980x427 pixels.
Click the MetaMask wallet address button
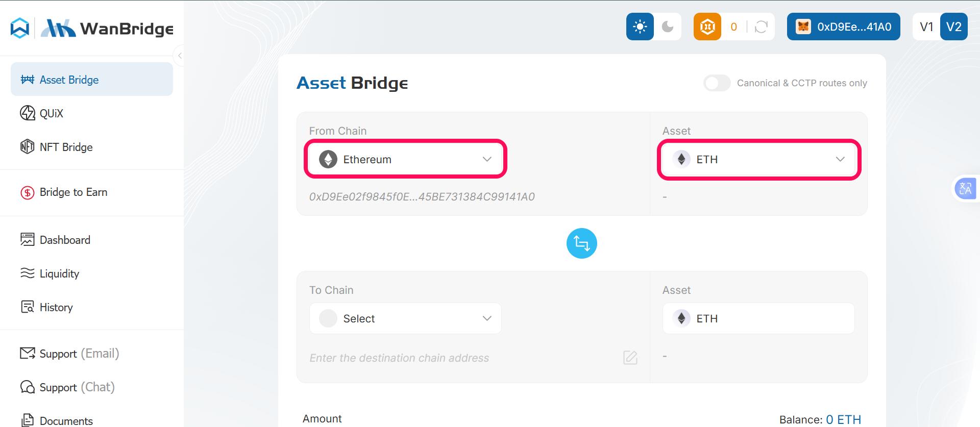(843, 27)
